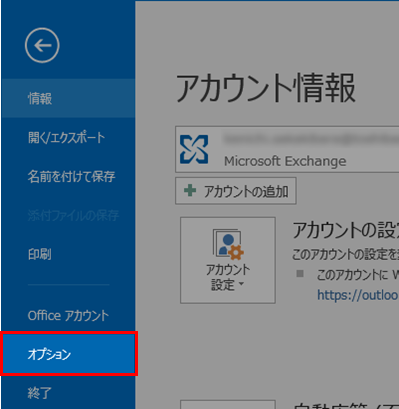Click the account settings person-gear icon
This screenshot has height=409, width=399.
coord(228,244)
